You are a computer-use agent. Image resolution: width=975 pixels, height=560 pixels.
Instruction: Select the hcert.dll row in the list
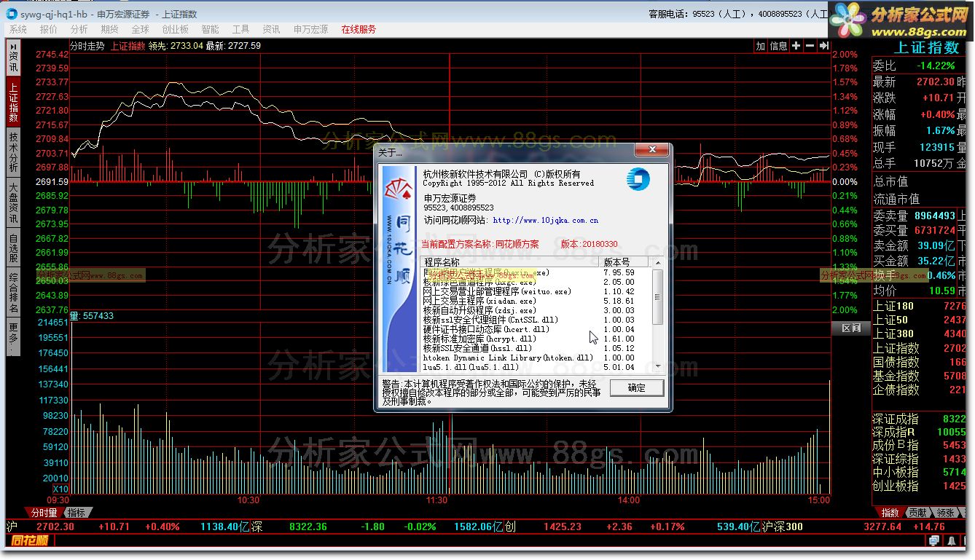point(536,329)
